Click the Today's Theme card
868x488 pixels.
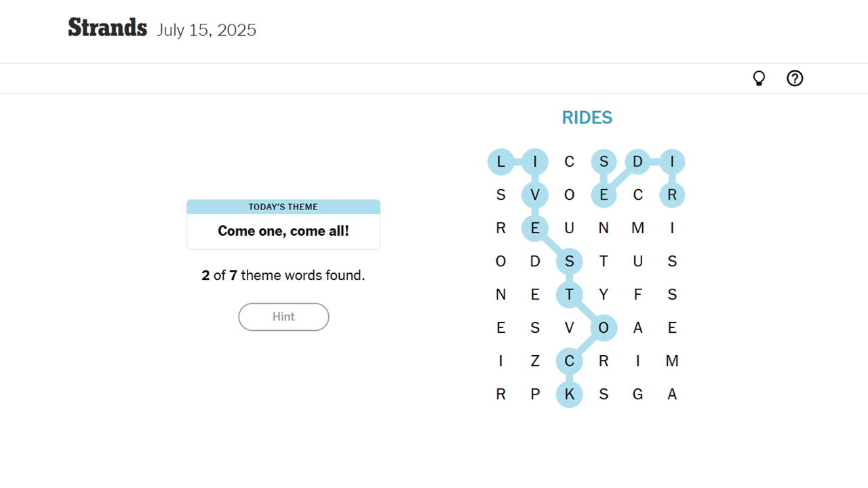[283, 224]
